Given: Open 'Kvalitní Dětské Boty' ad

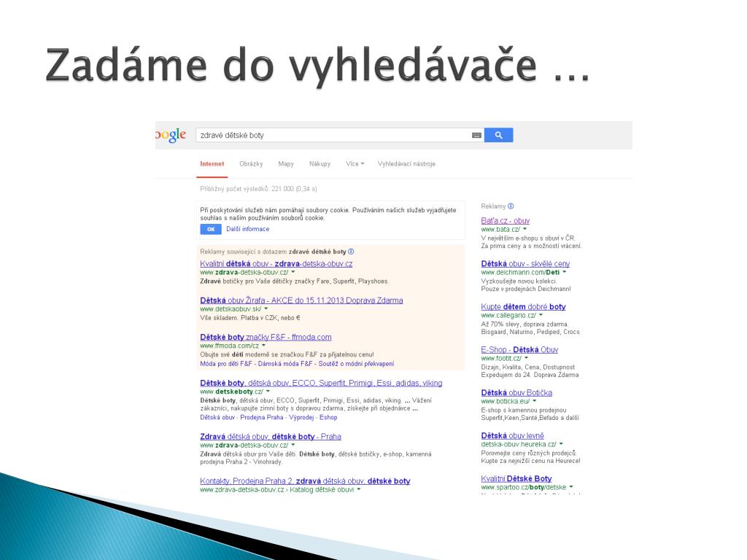Looking at the screenshot, I should click(x=516, y=478).
